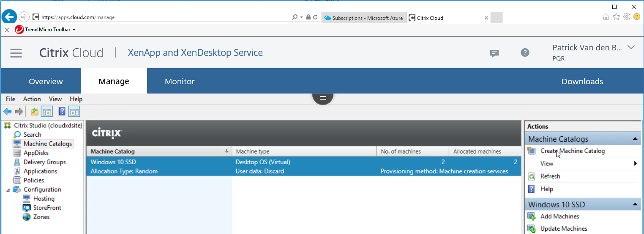Image resolution: width=644 pixels, height=234 pixels.
Task: Close the Citrix Cloud browser tab
Action: 486,18
